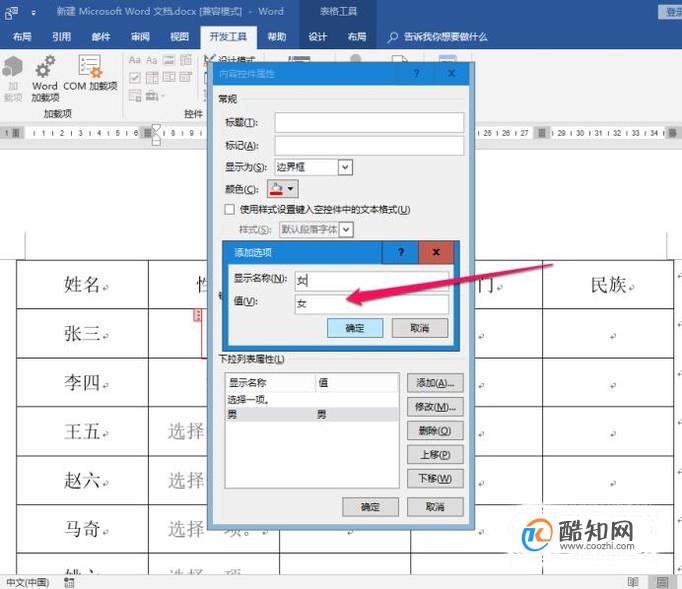Open the customize quick access toolbar arrow
682x589 pixels.
(x=33, y=13)
